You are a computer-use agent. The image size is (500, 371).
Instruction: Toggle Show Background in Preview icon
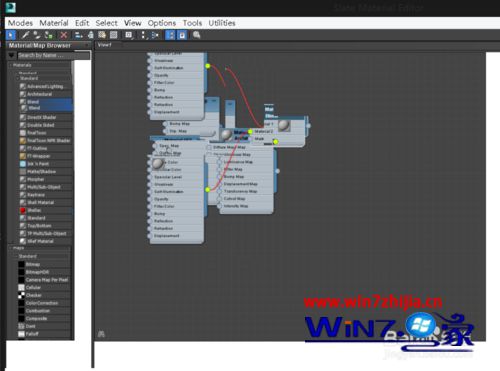pyautogui.click(x=114, y=35)
